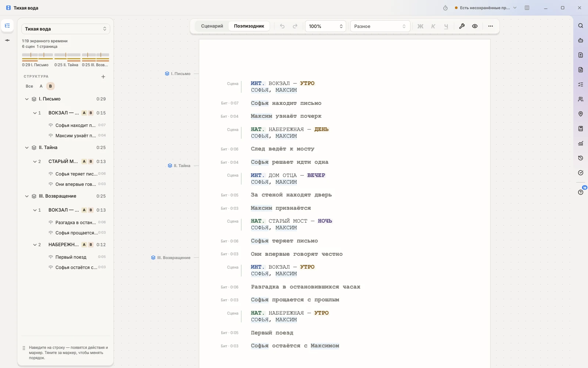Open dropdown arrow beside unsaved changes status

point(515,8)
